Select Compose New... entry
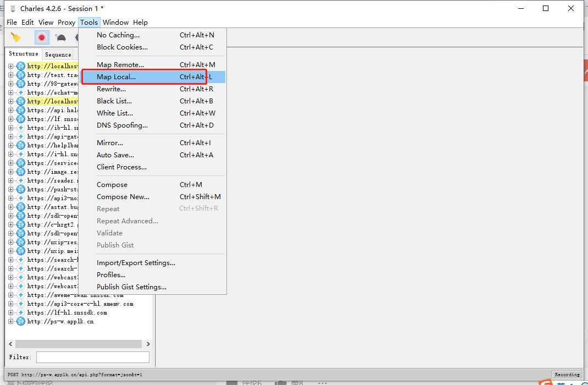This screenshot has width=588, height=385. tap(153, 197)
